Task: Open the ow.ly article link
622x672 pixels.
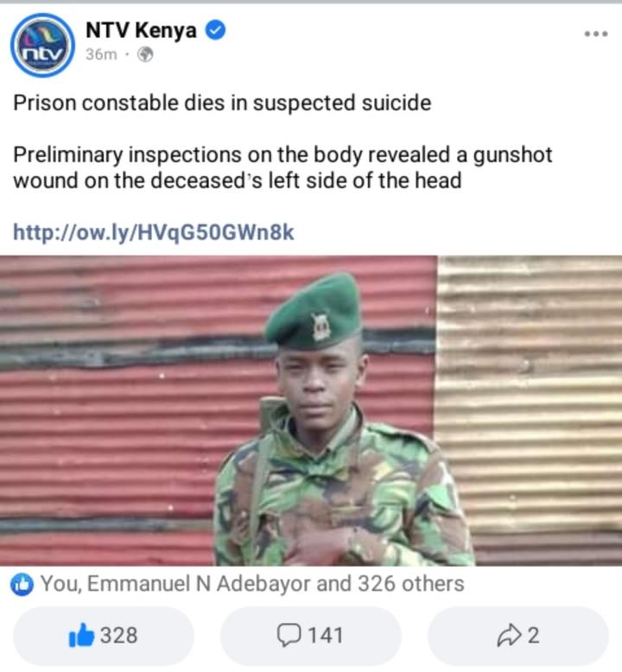Action: pyautogui.click(x=154, y=232)
